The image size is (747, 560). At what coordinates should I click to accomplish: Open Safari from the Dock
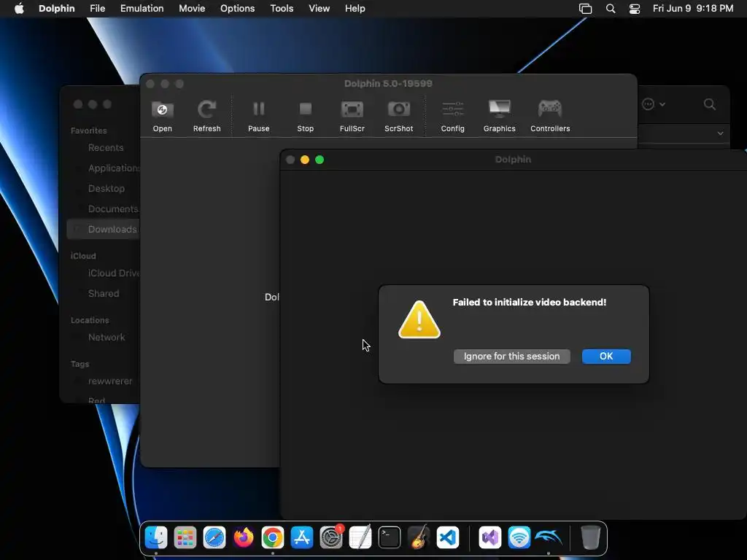[x=214, y=538]
